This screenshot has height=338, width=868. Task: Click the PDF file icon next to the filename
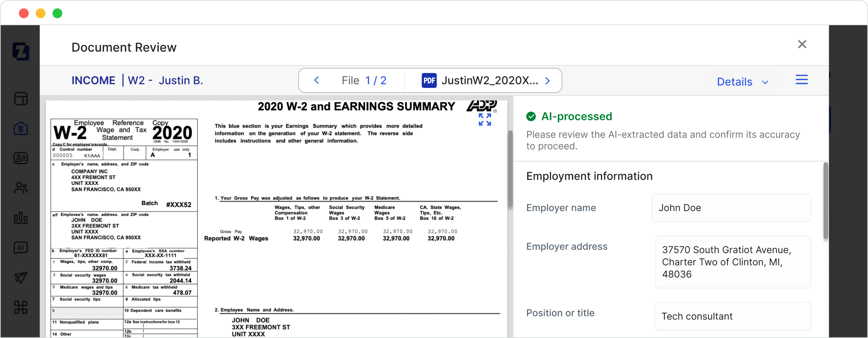(429, 80)
